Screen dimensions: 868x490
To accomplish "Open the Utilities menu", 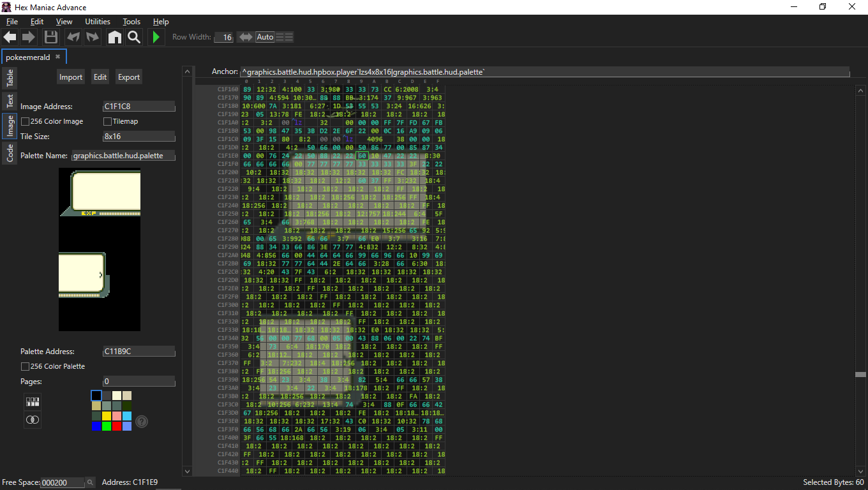I will pyautogui.click(x=98, y=22).
